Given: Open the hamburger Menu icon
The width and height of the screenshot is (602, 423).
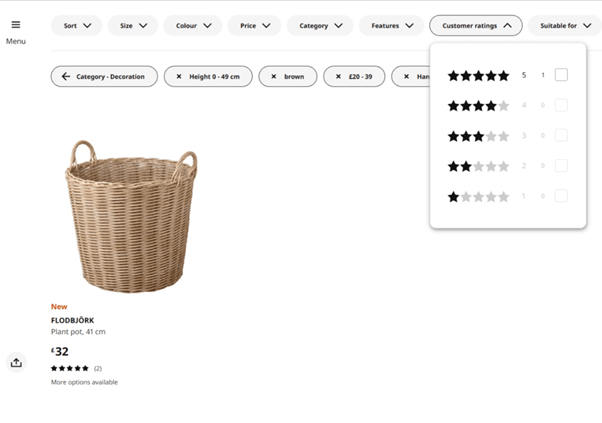Looking at the screenshot, I should pos(15,25).
